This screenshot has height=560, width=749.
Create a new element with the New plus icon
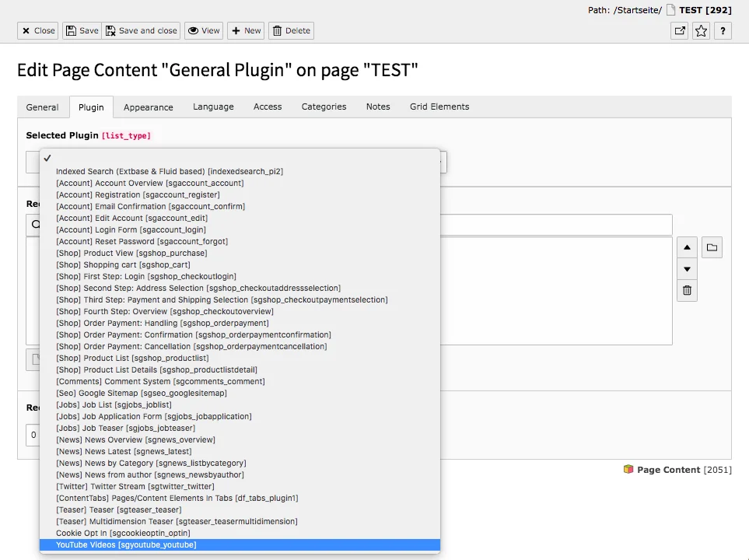point(245,30)
